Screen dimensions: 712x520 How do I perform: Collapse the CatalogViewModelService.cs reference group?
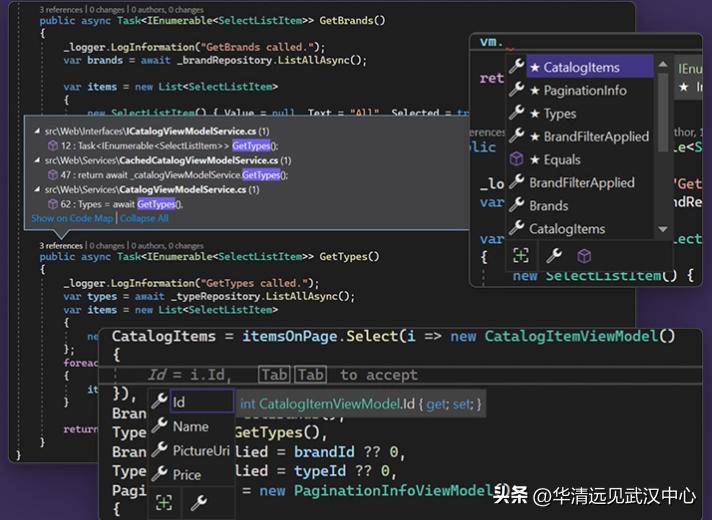tap(37, 189)
